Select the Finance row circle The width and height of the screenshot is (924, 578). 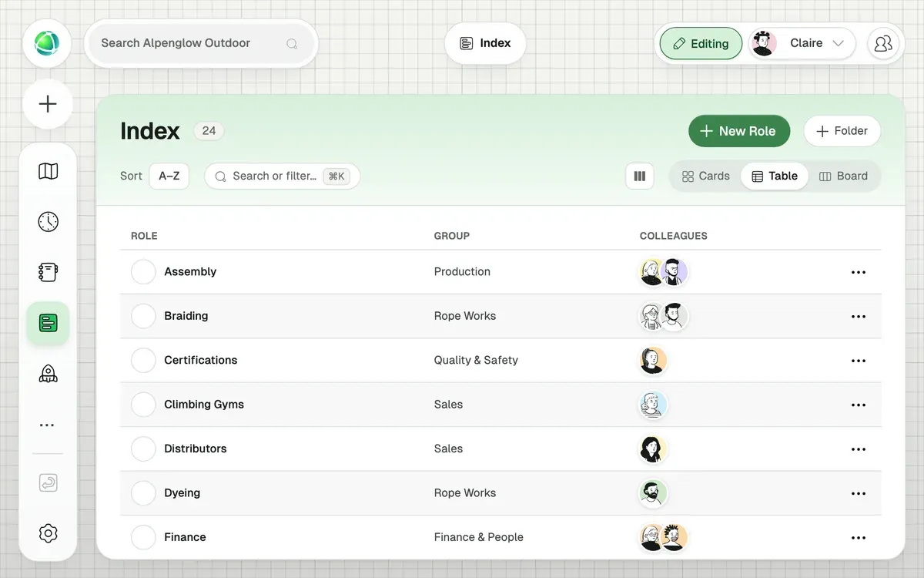(143, 537)
